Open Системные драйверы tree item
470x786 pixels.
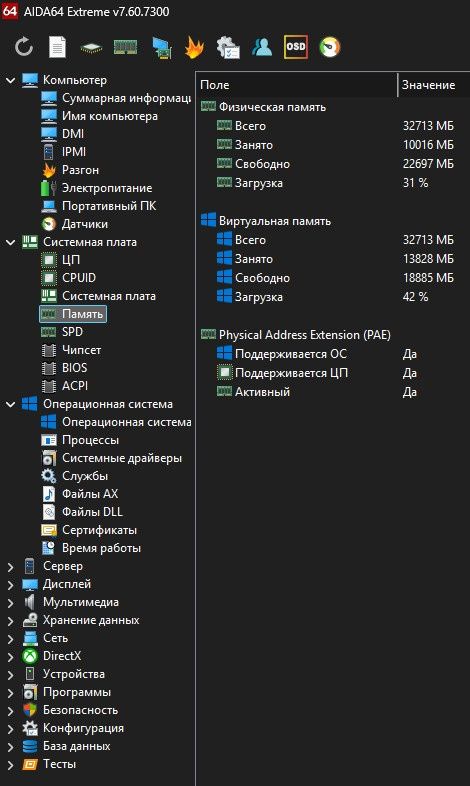pyautogui.click(x=111, y=458)
